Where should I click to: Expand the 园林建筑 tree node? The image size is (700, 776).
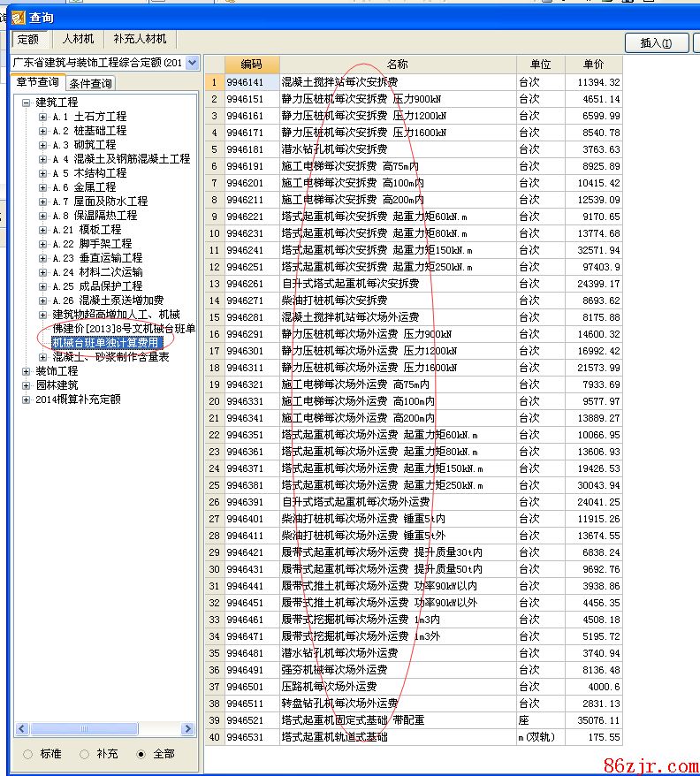[27, 385]
